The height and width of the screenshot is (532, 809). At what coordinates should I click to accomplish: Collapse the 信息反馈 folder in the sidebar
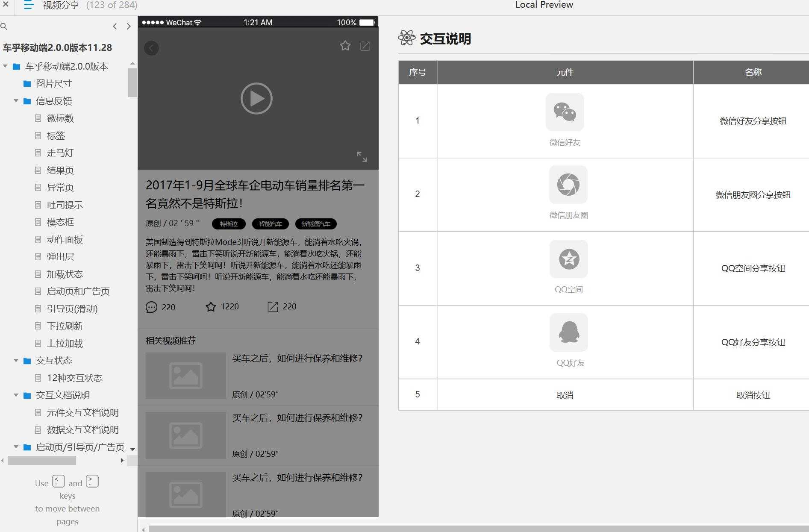[x=16, y=101]
